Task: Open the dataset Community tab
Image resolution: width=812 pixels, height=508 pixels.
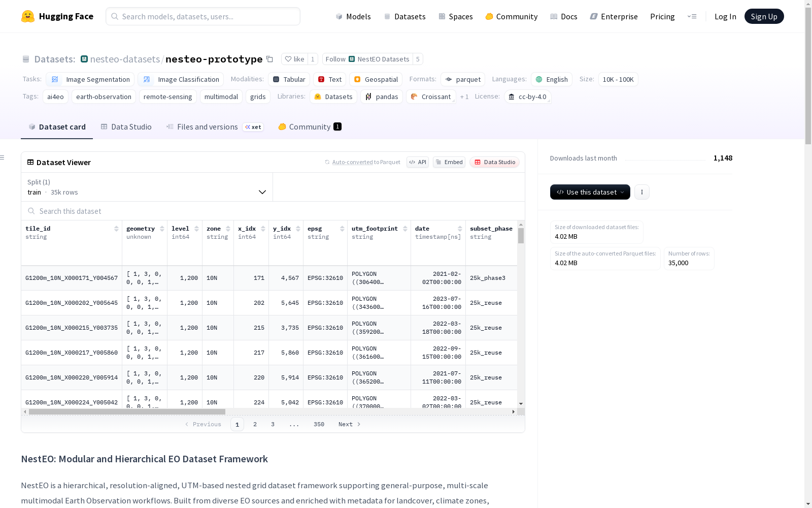Action: coord(310,127)
